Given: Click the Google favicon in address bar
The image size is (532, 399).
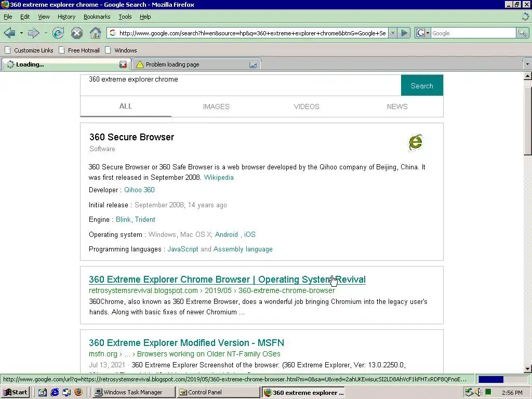Looking at the screenshot, I should [x=113, y=33].
